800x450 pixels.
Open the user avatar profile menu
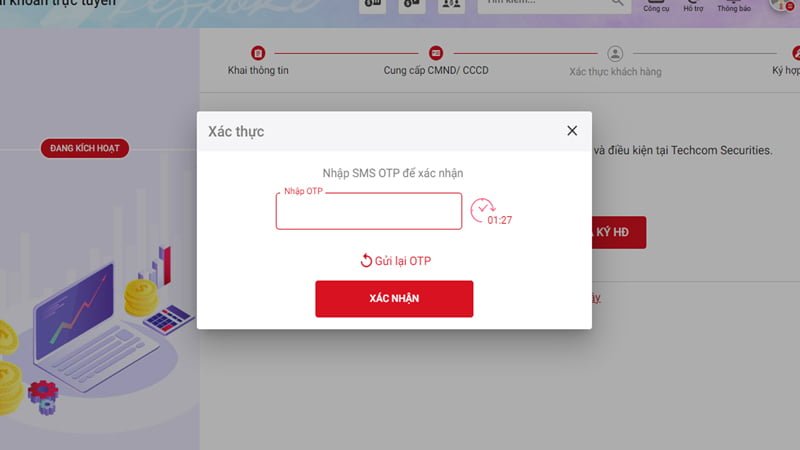point(782,4)
